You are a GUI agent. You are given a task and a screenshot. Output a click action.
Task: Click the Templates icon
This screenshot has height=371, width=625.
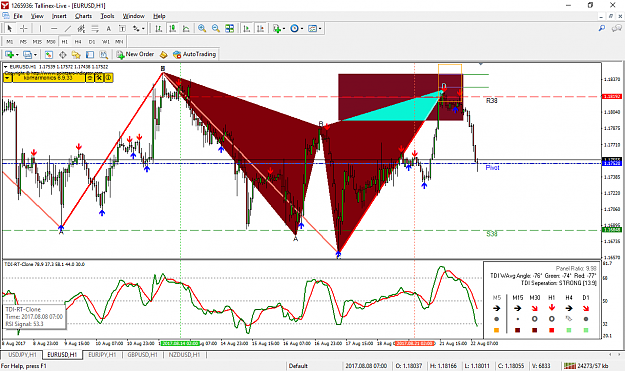coord(313,28)
